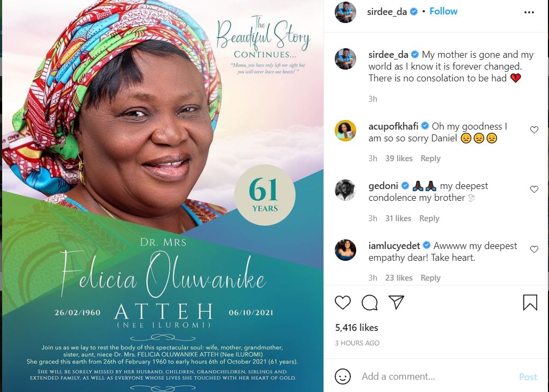The height and width of the screenshot is (392, 549).
Task: Save post with bookmark icon
Action: coord(530,302)
